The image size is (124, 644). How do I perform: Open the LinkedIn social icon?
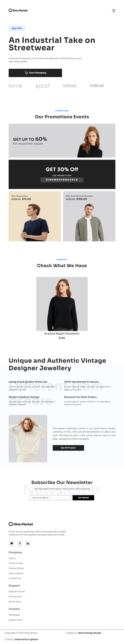pos(28,543)
